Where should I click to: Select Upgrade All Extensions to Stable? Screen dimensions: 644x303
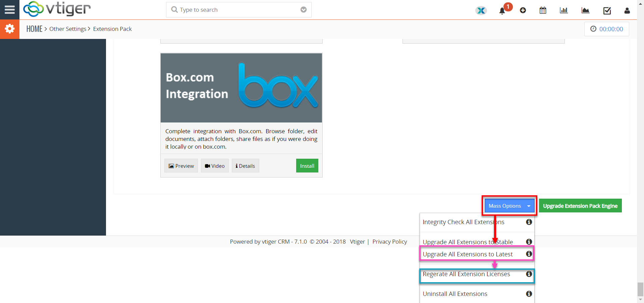coord(468,242)
